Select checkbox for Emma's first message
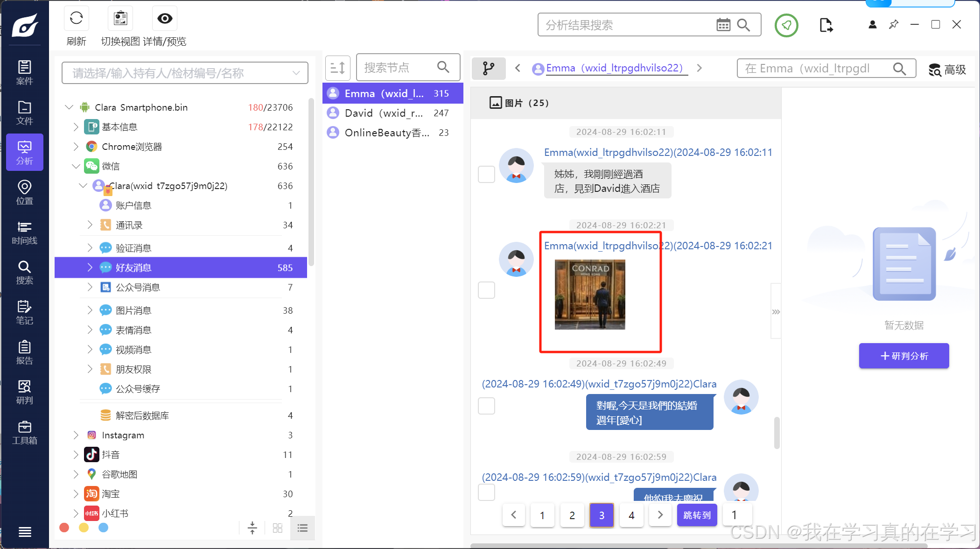This screenshot has height=549, width=980. [x=486, y=174]
